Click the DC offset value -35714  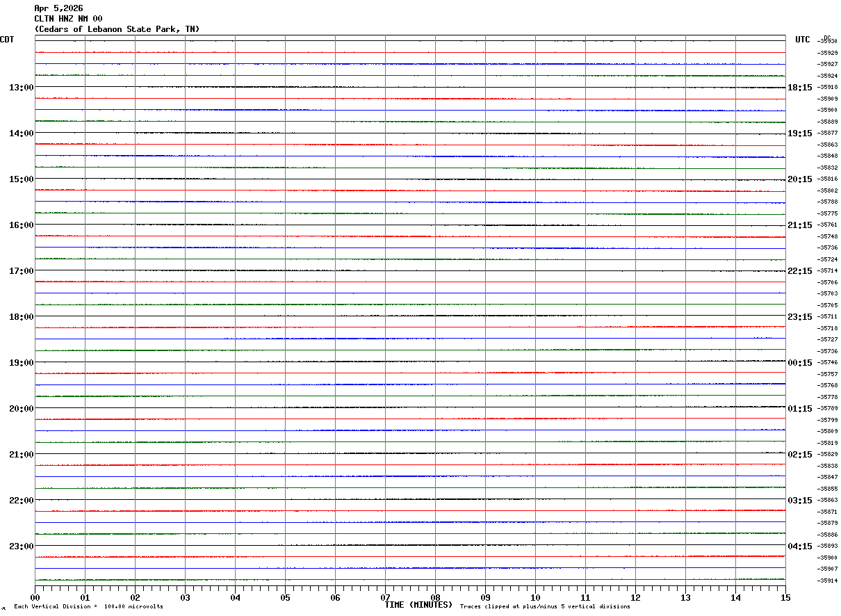[x=827, y=270]
